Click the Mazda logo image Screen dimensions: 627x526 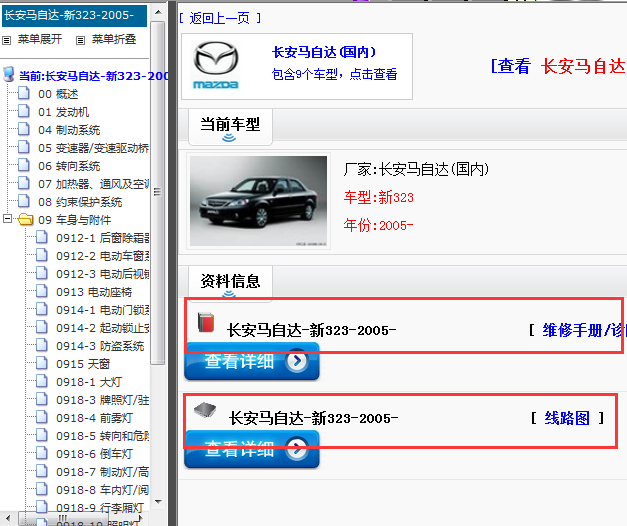(x=216, y=65)
